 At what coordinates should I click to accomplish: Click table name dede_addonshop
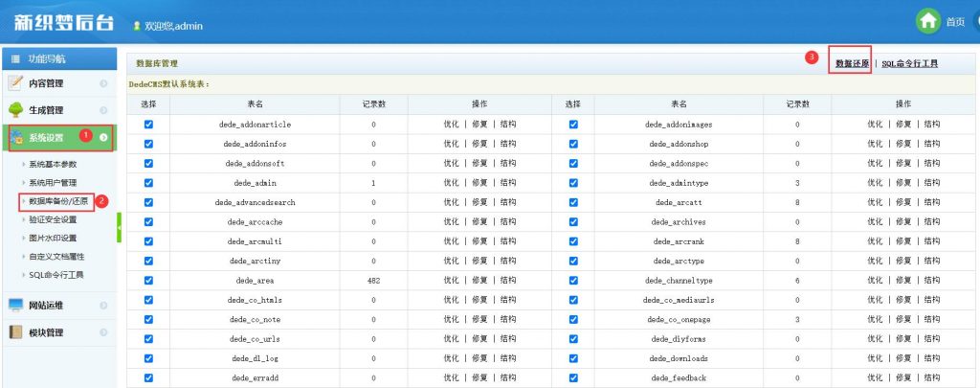(x=679, y=144)
